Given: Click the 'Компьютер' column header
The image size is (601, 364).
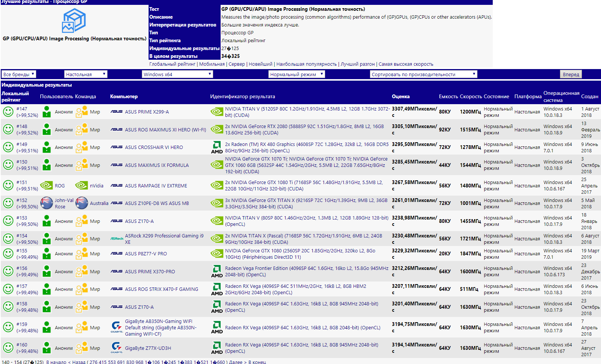Looking at the screenshot, I should [x=124, y=96].
